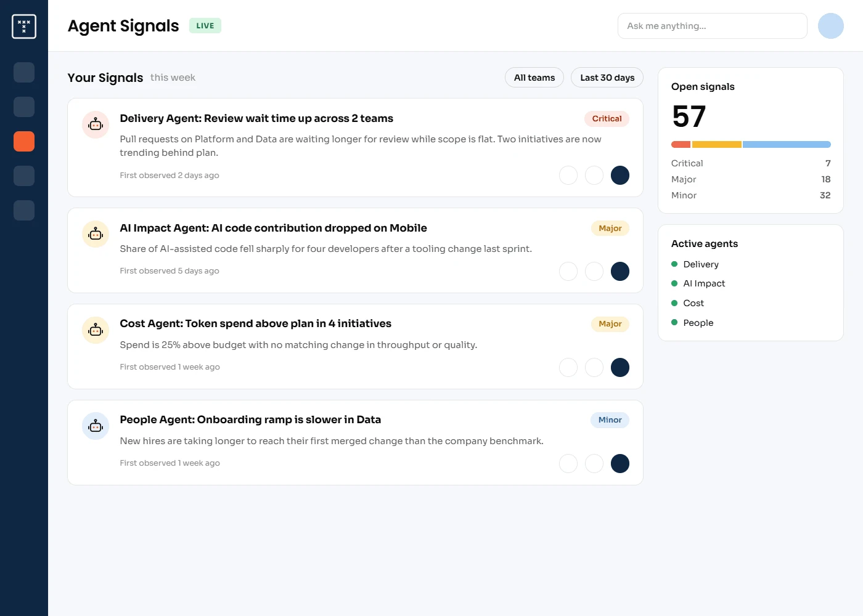Screen dimensions: 863x616
Task: Click the Critical badge on the Delivery Agent card
Action: pyautogui.click(x=607, y=119)
